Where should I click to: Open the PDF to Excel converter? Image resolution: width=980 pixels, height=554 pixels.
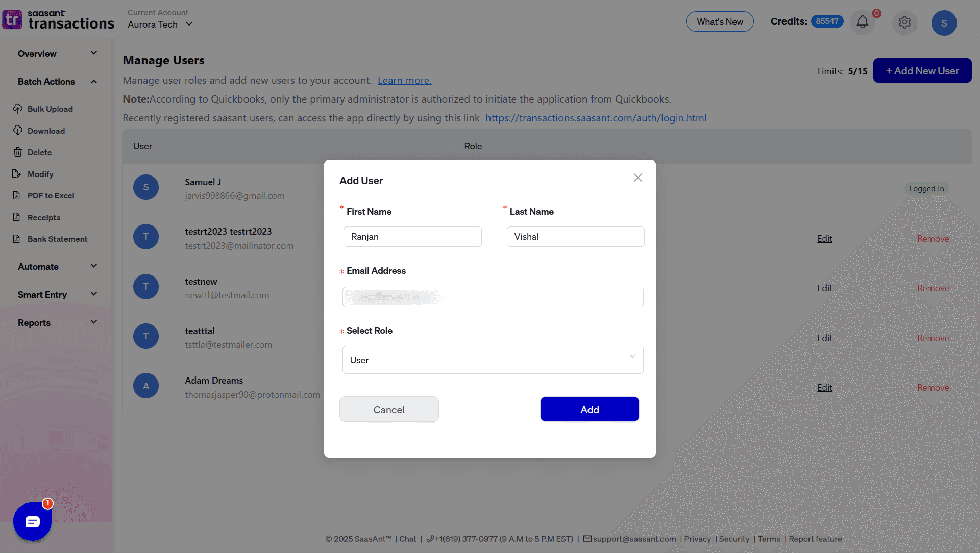50,195
